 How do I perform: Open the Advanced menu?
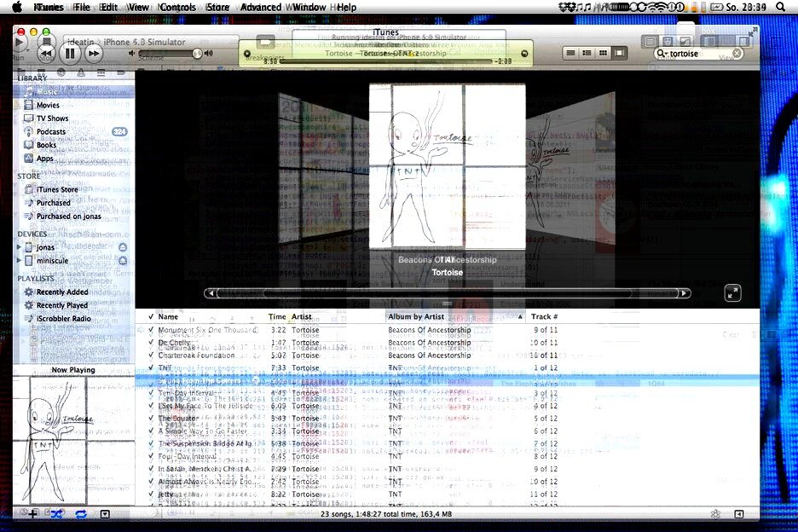(x=261, y=7)
